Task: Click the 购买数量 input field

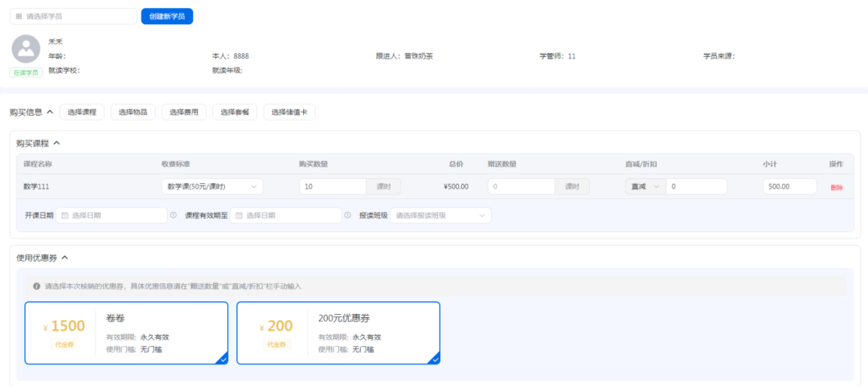Action: (x=333, y=186)
